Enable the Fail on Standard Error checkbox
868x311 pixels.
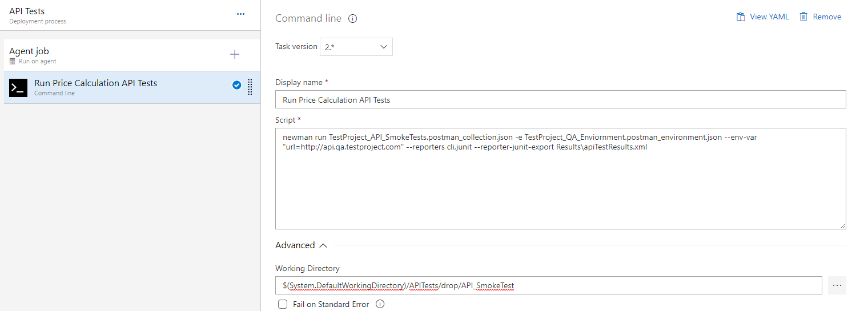(x=283, y=304)
